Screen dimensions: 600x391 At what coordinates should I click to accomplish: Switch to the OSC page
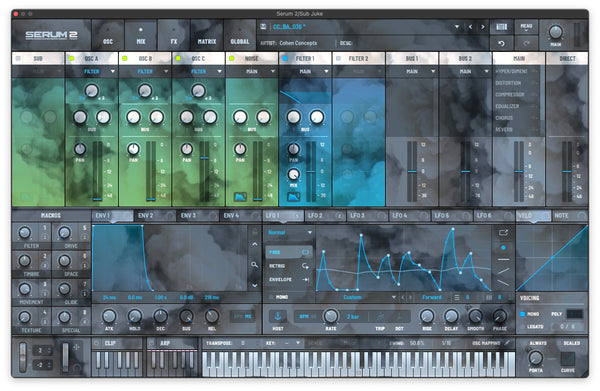[x=108, y=35]
